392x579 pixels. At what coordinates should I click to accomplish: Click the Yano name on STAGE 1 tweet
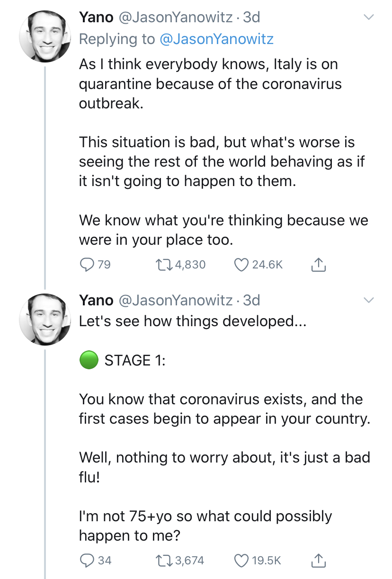coord(96,300)
